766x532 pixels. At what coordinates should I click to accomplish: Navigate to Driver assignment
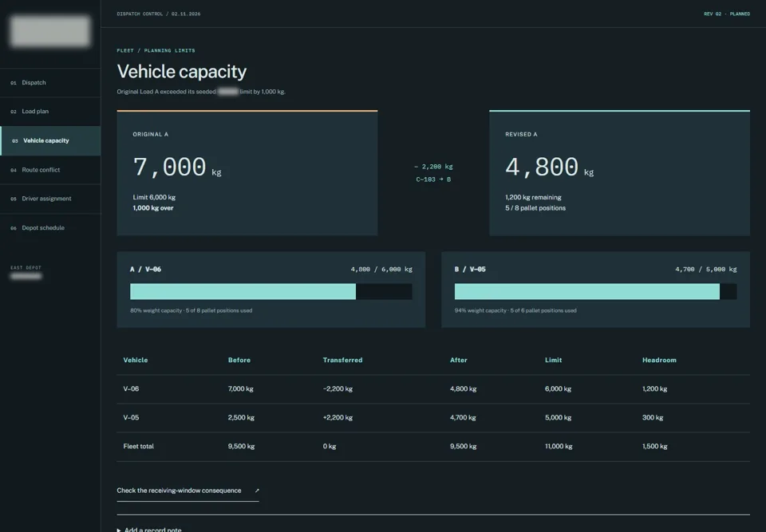point(50,199)
